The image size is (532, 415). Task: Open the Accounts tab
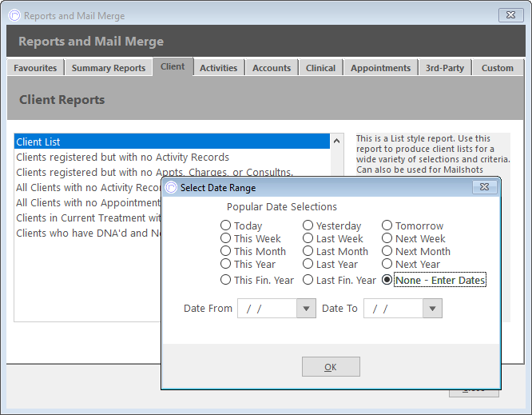[272, 68]
